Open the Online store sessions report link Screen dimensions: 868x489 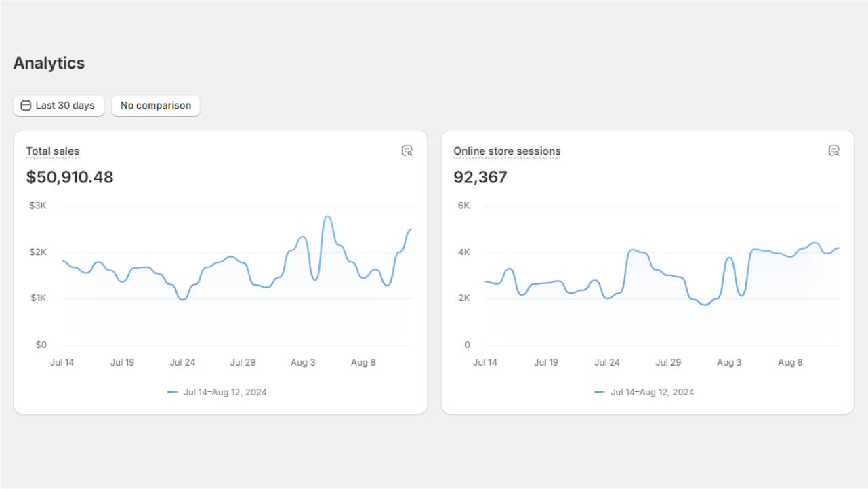507,151
